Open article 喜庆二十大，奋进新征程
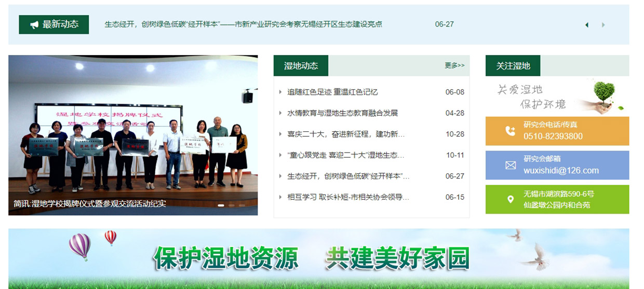This screenshot has height=289, width=644. pos(346,134)
